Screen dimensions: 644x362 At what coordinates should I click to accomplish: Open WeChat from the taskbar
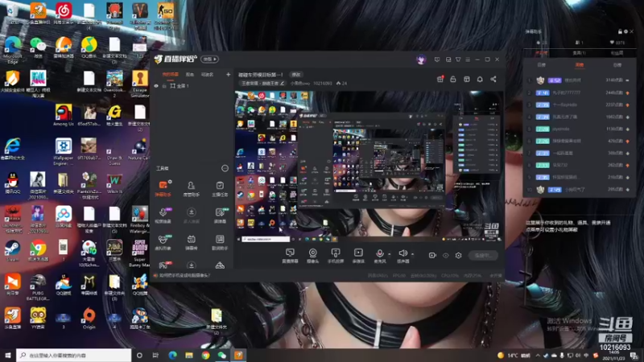[x=222, y=355]
